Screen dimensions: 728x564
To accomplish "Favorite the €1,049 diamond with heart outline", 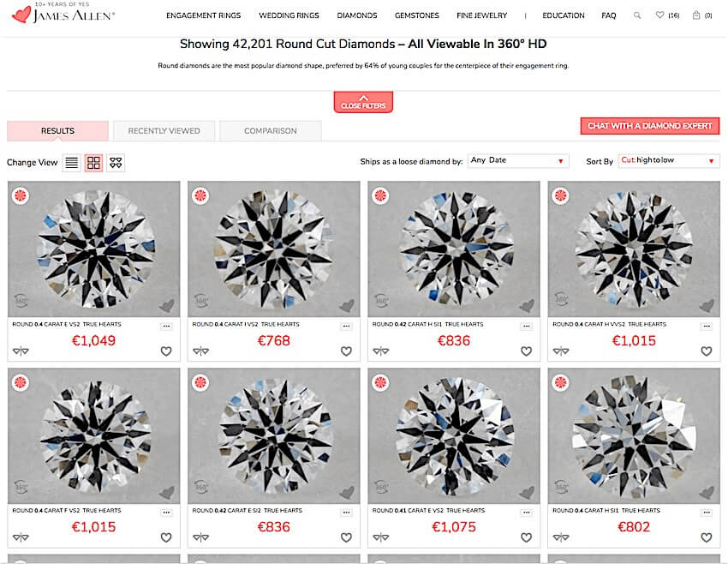I will [166, 351].
